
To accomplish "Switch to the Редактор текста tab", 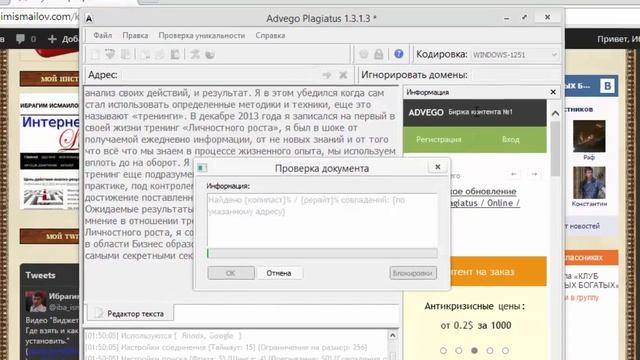I will pyautogui.click(x=130, y=313).
